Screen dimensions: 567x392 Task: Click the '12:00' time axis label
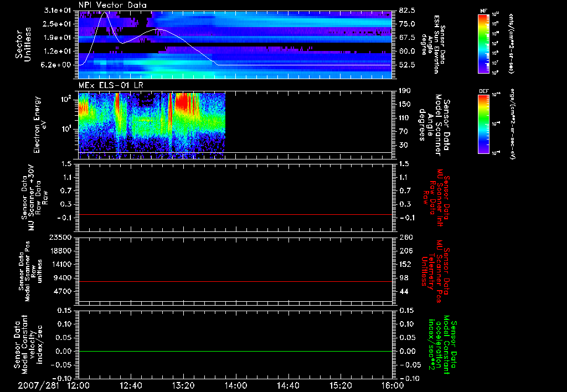(x=79, y=385)
